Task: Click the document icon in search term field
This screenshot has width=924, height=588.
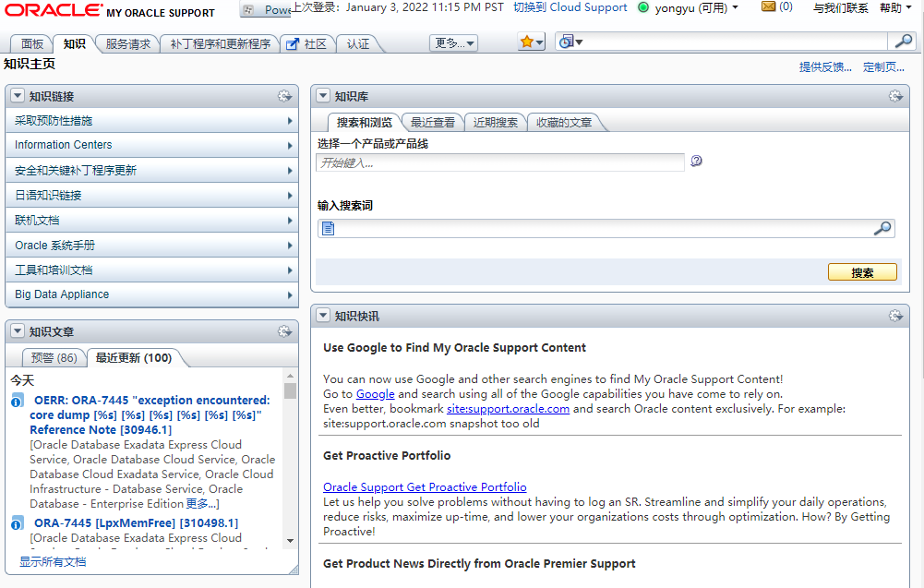Action: click(329, 229)
